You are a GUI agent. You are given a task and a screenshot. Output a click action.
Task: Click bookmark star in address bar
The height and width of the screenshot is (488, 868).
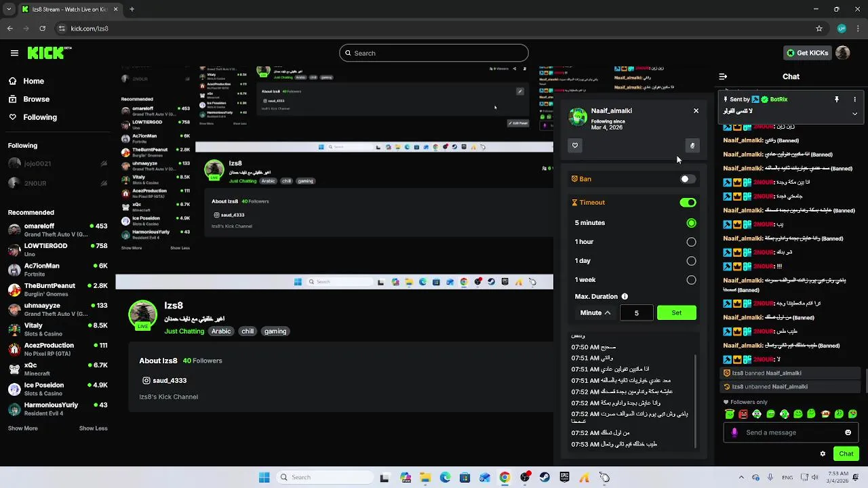tap(819, 28)
